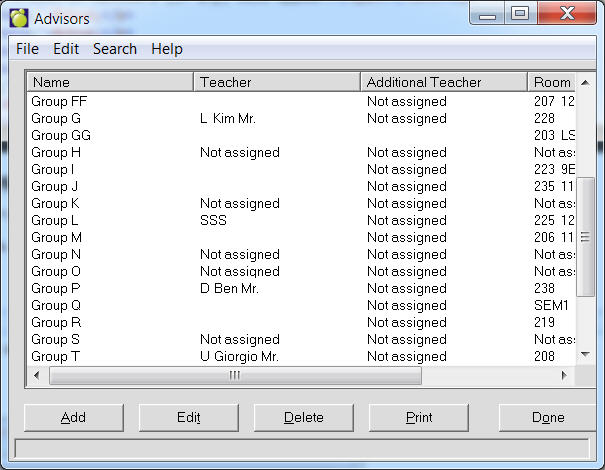Maximize the Advisors window
This screenshot has height=470, width=605.
click(x=519, y=14)
